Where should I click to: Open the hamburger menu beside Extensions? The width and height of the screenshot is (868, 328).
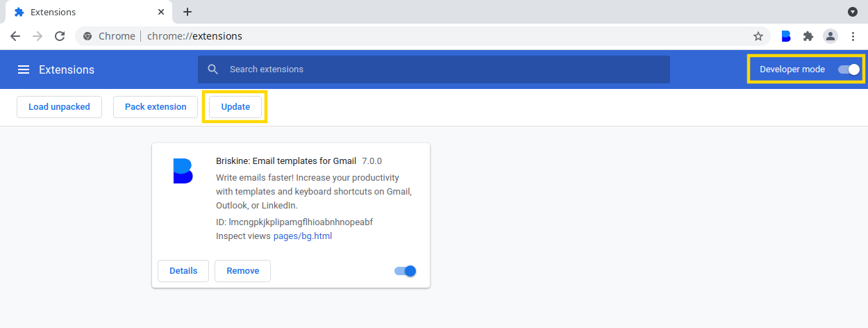(x=24, y=69)
